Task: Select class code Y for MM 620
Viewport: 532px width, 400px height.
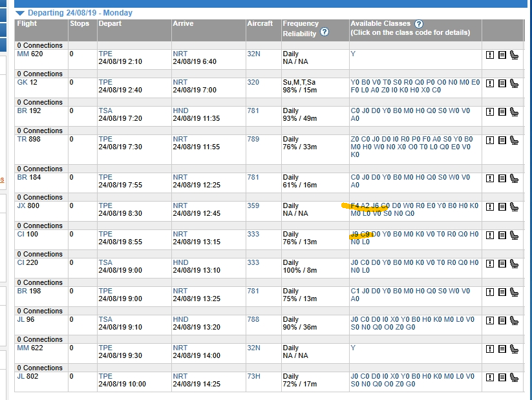Action: pos(353,54)
